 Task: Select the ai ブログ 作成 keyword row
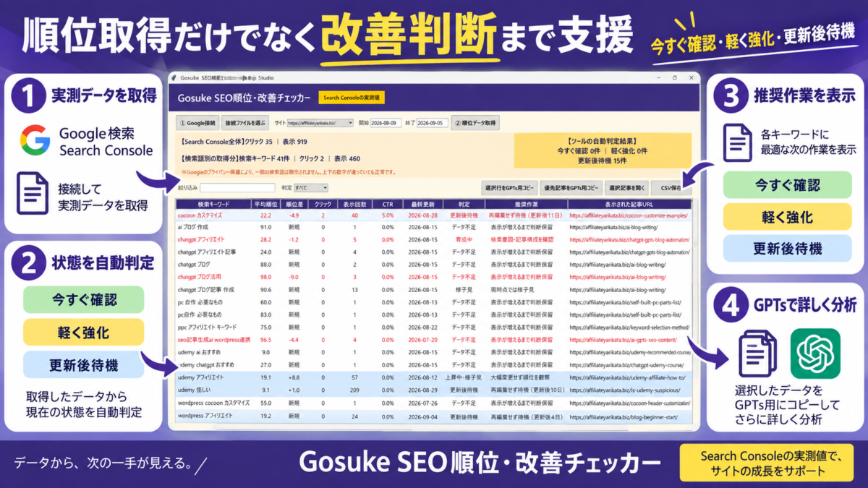coord(433,227)
